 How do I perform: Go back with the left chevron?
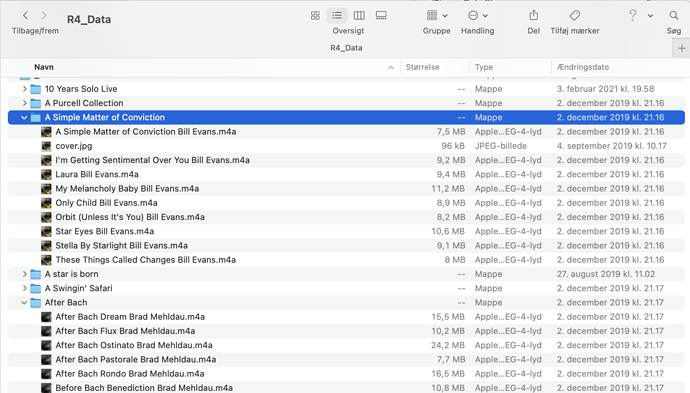coord(26,15)
